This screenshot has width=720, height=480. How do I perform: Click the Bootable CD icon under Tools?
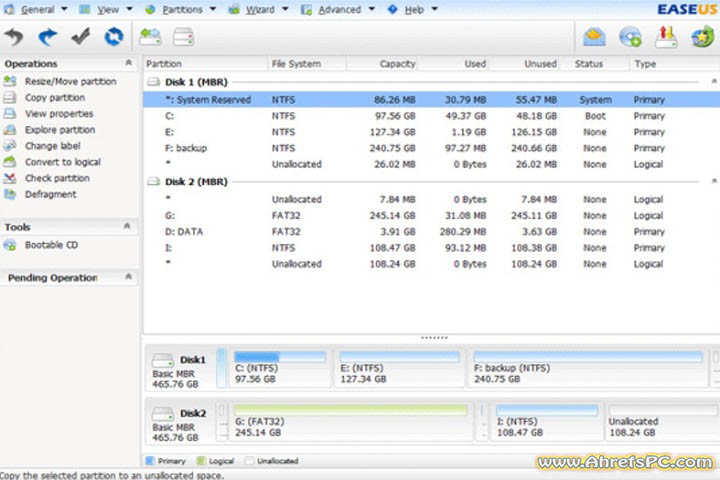[10, 245]
